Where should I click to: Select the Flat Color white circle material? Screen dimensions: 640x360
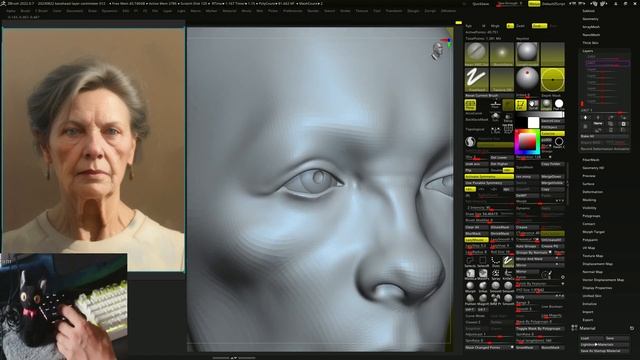pyautogui.click(x=559, y=104)
